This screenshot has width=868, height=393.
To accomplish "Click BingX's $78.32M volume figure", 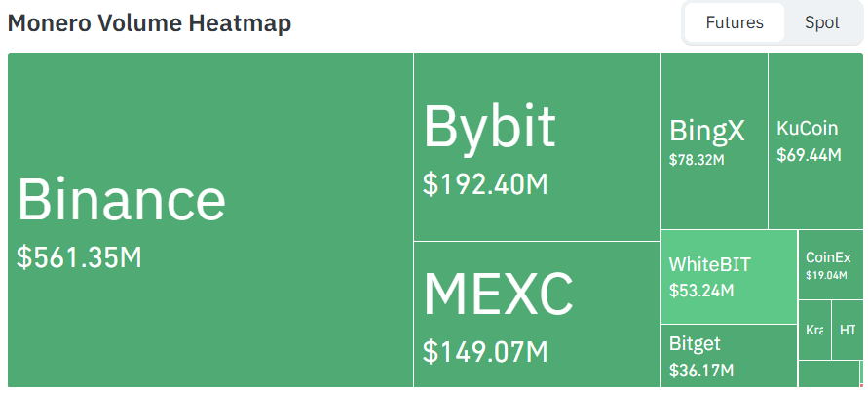I will (x=697, y=160).
